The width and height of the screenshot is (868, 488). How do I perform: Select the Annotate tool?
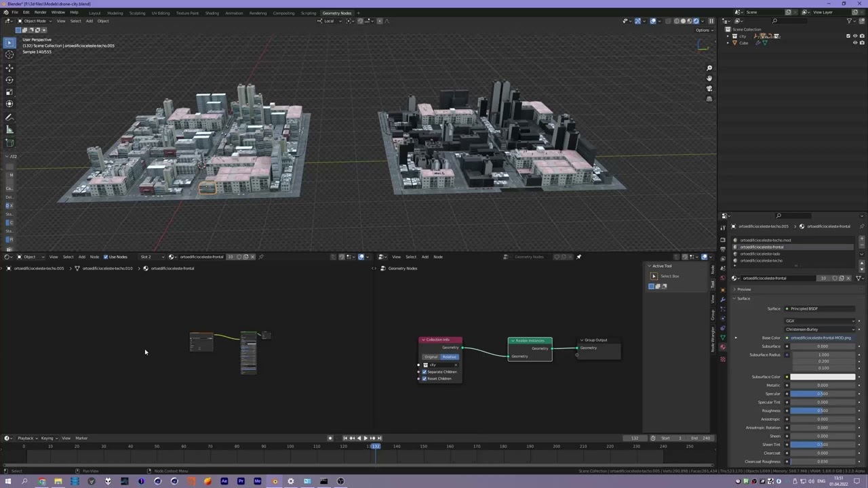pyautogui.click(x=9, y=117)
